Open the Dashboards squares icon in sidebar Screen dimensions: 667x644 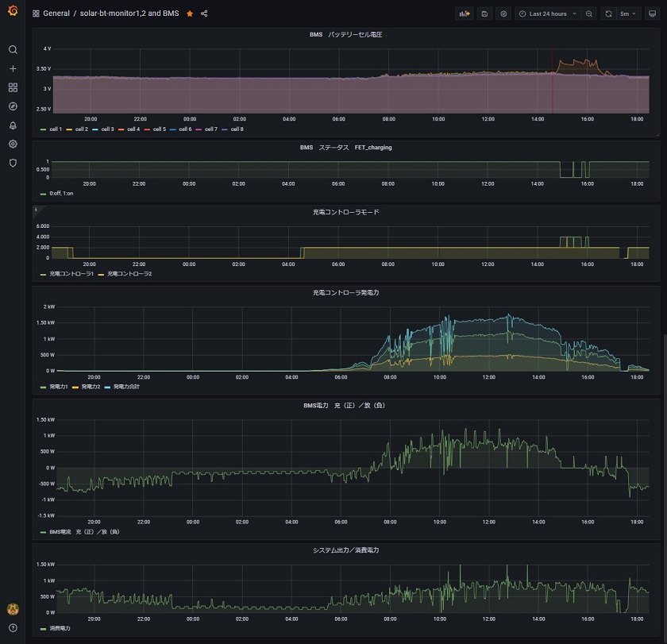tap(13, 87)
